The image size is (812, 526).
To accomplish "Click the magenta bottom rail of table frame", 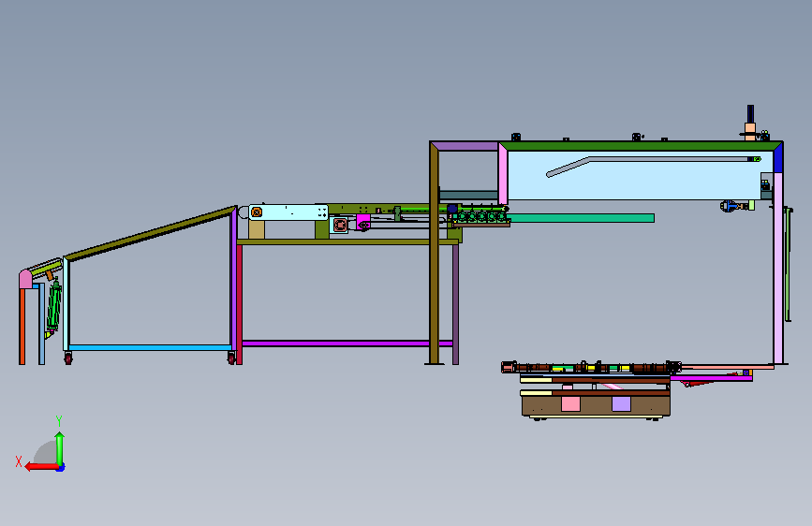I will [x=347, y=343].
